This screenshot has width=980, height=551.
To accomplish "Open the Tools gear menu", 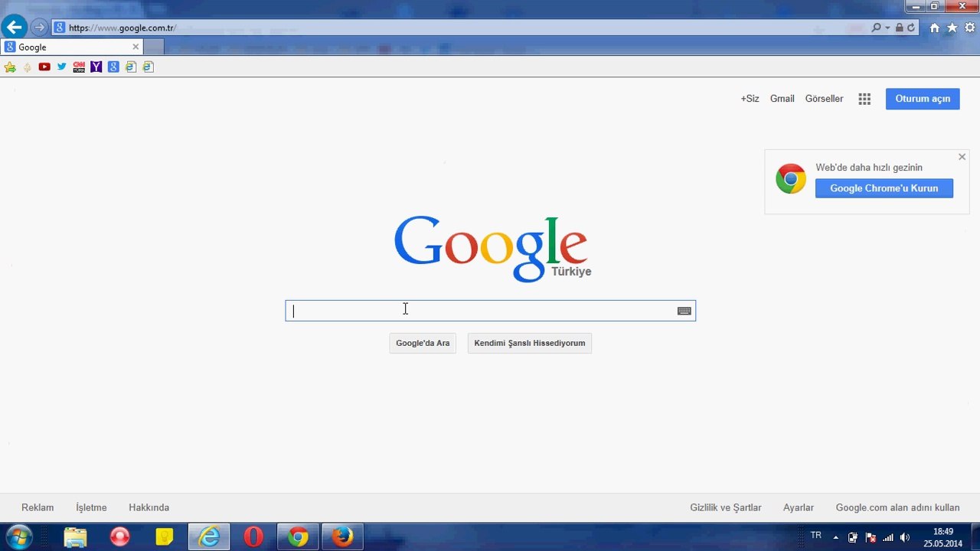I will pos(969,28).
